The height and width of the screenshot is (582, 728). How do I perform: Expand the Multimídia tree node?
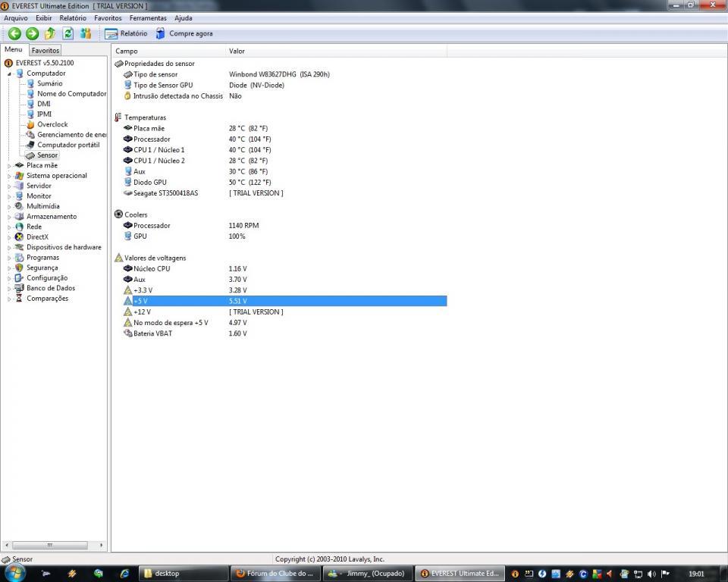click(x=9, y=207)
